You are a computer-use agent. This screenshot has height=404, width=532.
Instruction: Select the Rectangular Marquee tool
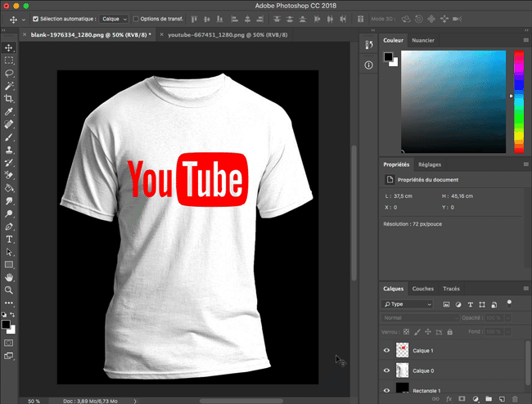(9, 61)
